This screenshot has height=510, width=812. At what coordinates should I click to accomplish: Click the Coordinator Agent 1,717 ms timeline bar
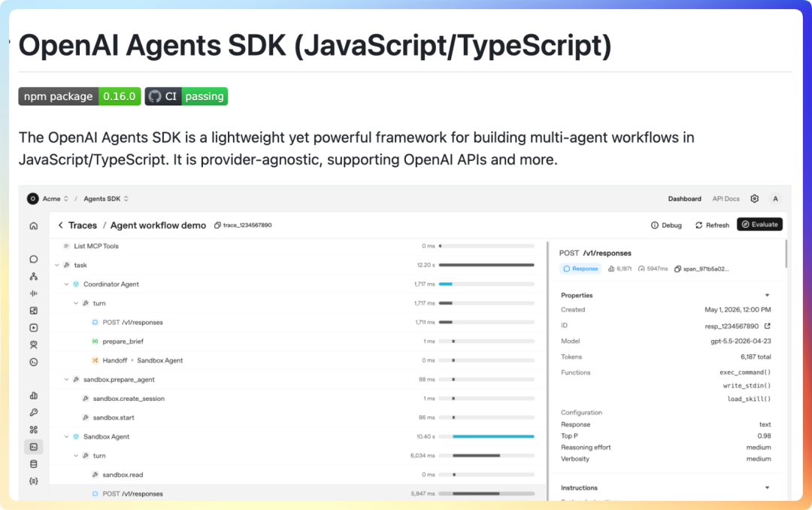tap(445, 284)
